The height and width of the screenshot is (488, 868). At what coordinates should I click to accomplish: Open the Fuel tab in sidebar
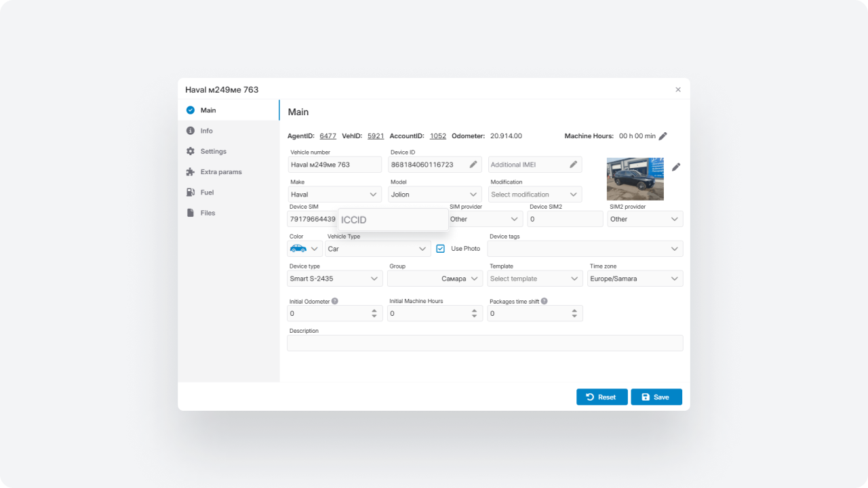point(207,192)
